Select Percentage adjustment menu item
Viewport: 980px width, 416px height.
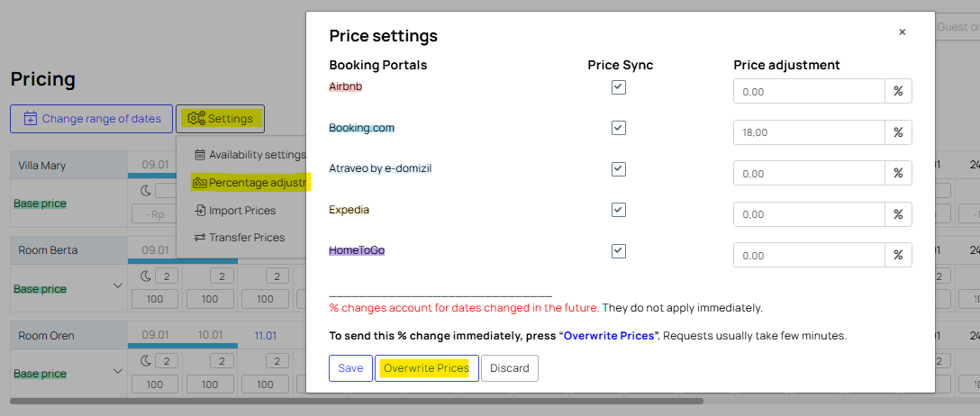[x=249, y=183]
